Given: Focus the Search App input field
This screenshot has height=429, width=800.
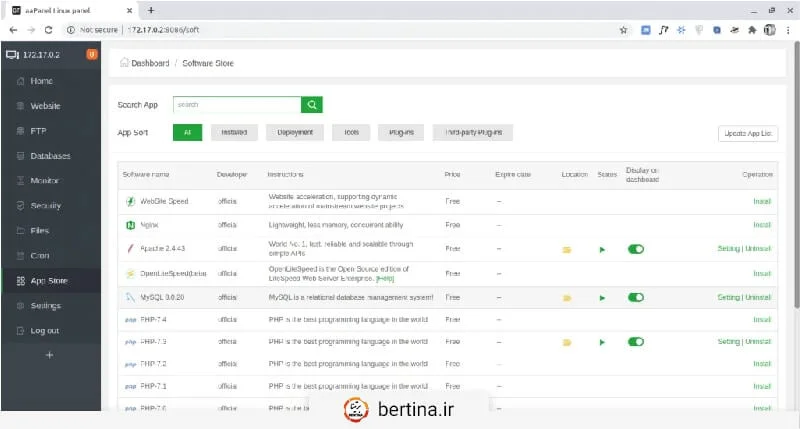Looking at the screenshot, I should [x=237, y=105].
